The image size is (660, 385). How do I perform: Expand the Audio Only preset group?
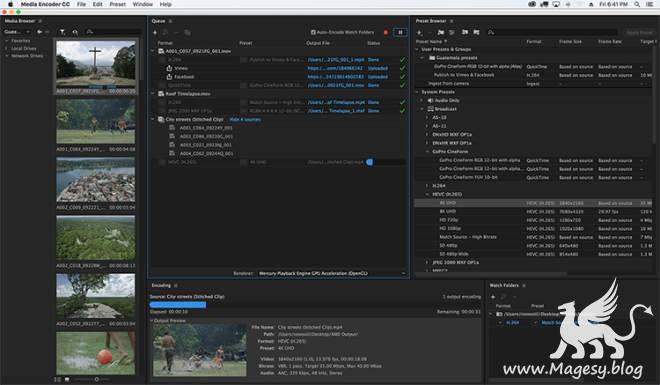click(x=422, y=101)
